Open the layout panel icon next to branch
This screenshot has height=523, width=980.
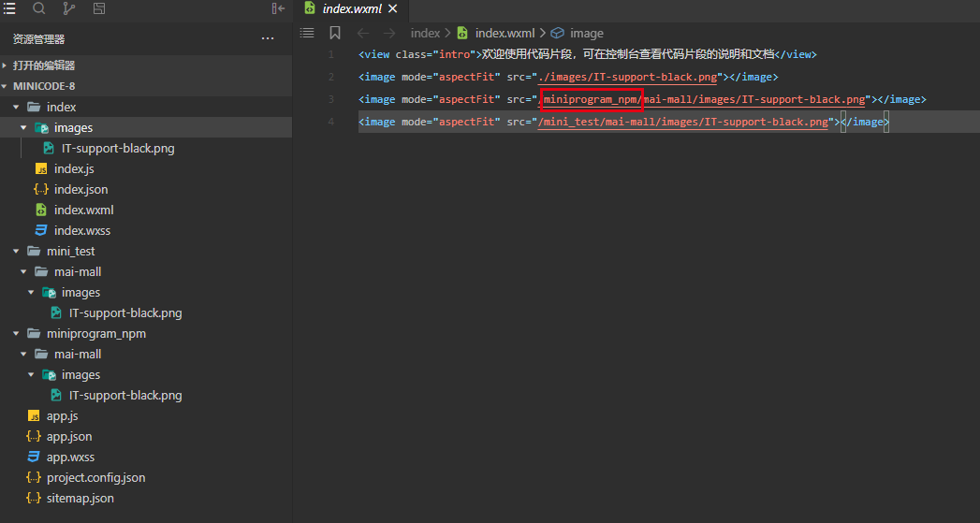click(99, 8)
